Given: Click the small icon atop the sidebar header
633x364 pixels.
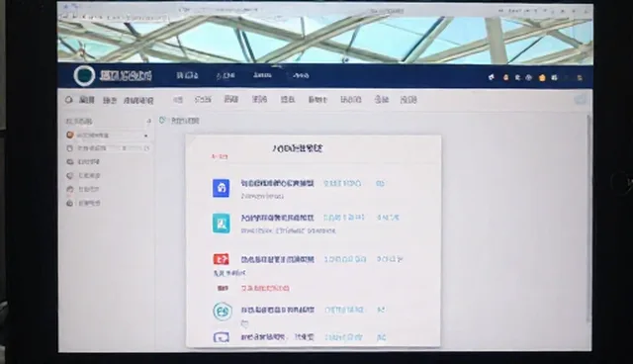Looking at the screenshot, I should 148,121.
